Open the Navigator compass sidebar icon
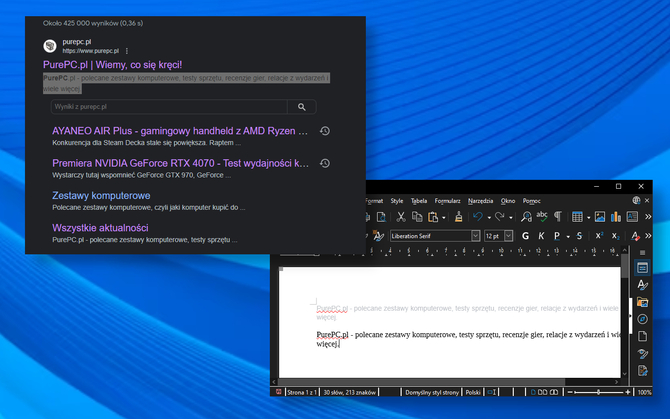 (x=642, y=319)
